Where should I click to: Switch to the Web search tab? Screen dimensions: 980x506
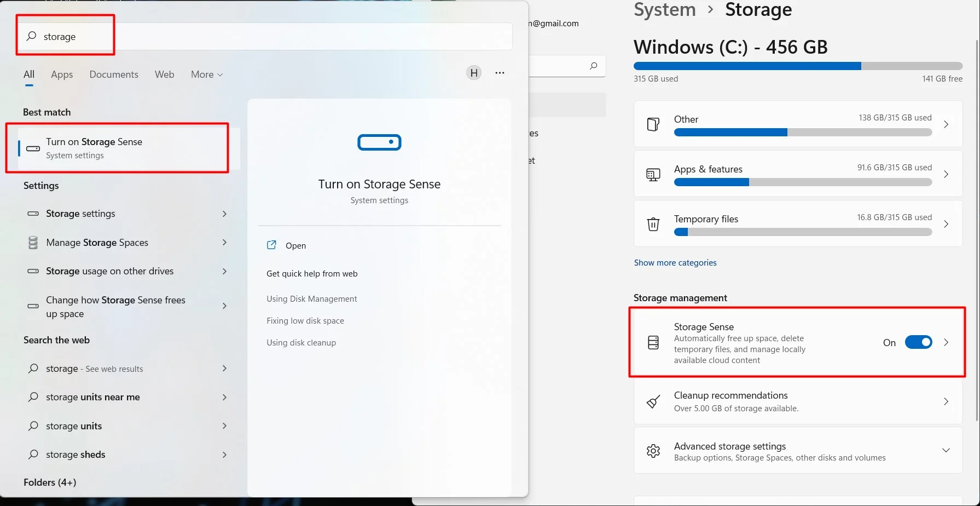pyautogui.click(x=164, y=74)
